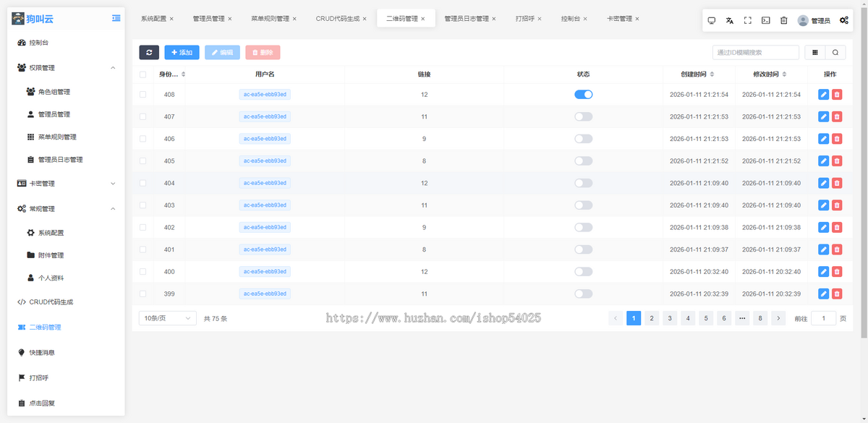Viewport: 868px width, 423px height.
Task: Close the 系统配置 tab
Action: coord(171,19)
